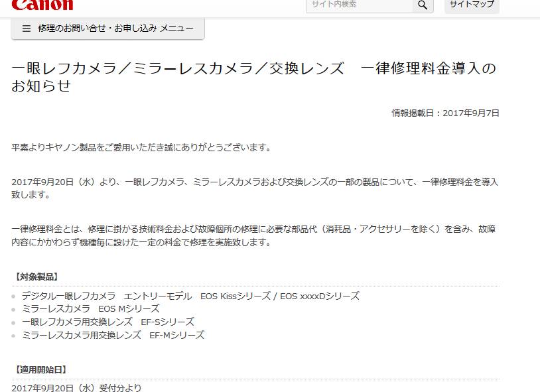This screenshot has width=540, height=392.
Task: Click the list item ミラーレスカメラ EOS Mシリーズ
Action: coord(91,308)
